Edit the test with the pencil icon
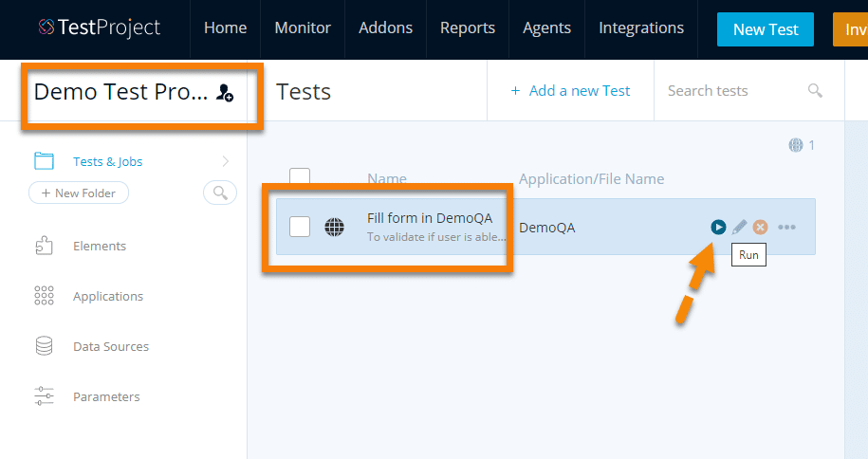Image resolution: width=868 pixels, height=459 pixels. [739, 227]
